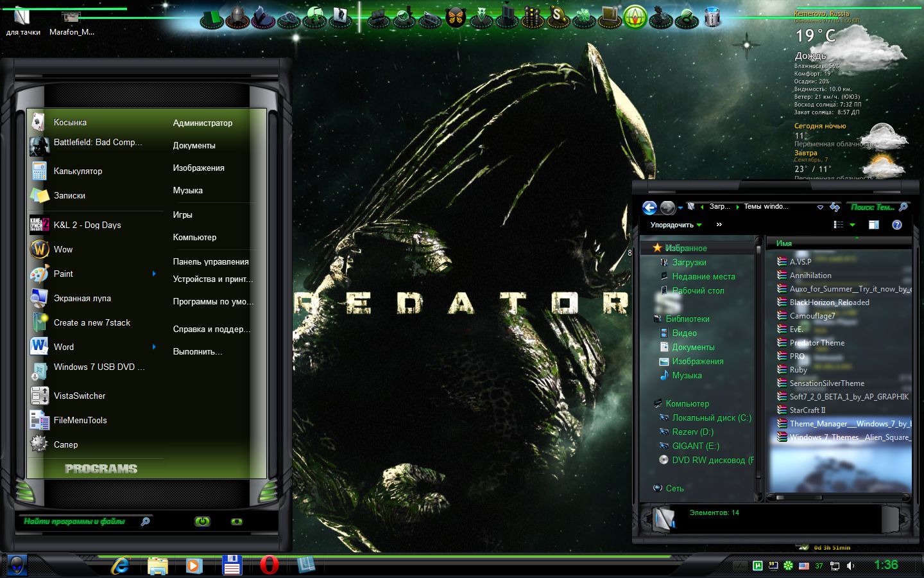Image resolution: width=924 pixels, height=578 pixels.
Task: Toggle the Explorer preview pane button
Action: tap(873, 225)
